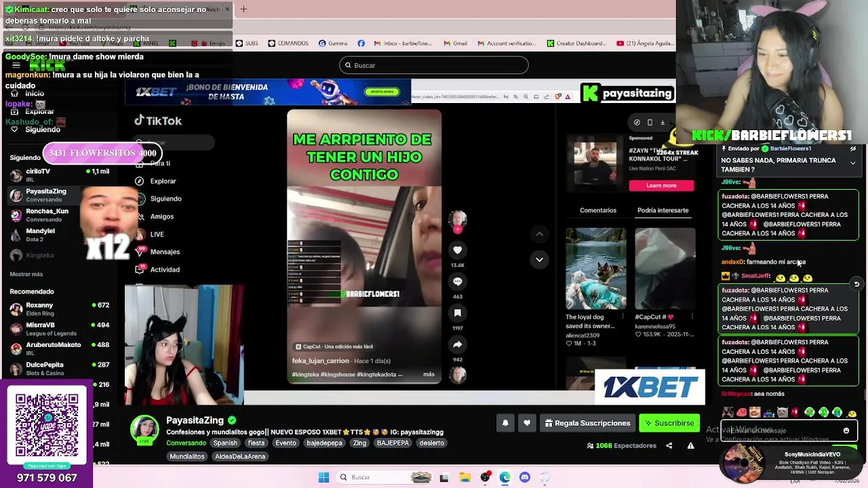Bookmark the TikTok video showing 1197 saves
This screenshot has height=488, width=868.
pos(458,313)
